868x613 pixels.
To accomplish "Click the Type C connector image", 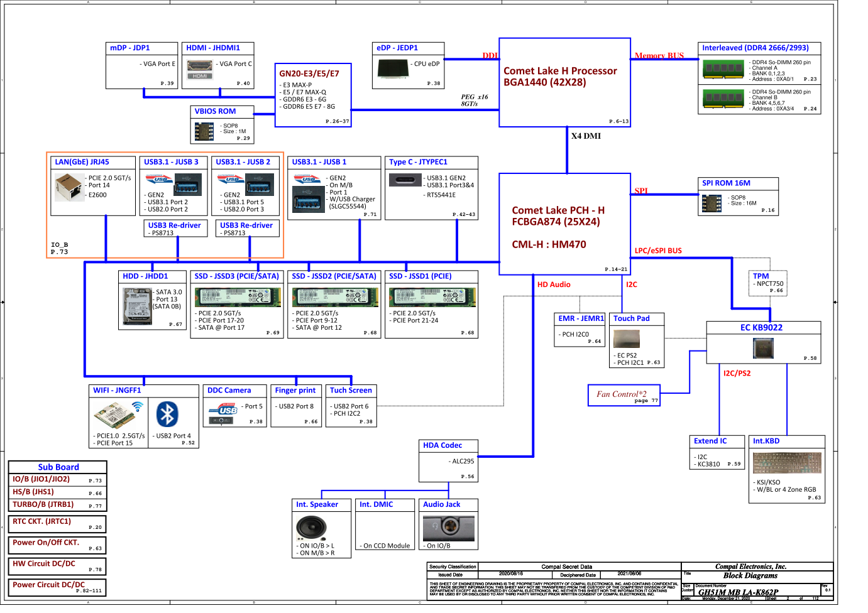I will point(405,180).
